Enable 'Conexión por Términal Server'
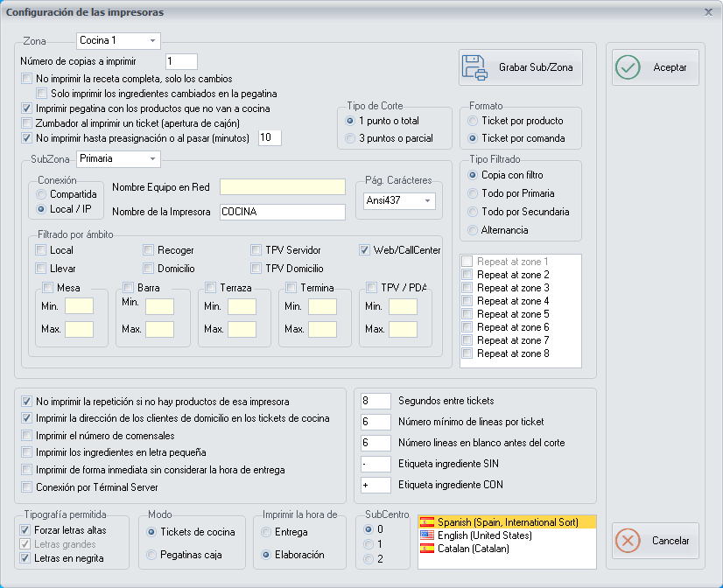 [26, 486]
